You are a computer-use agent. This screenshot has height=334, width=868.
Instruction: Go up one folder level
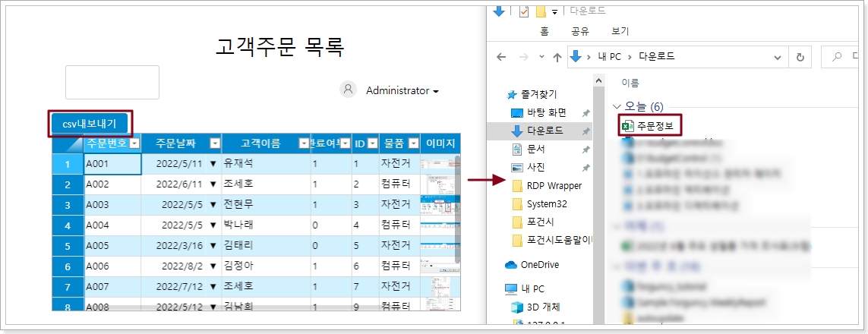coord(557,57)
